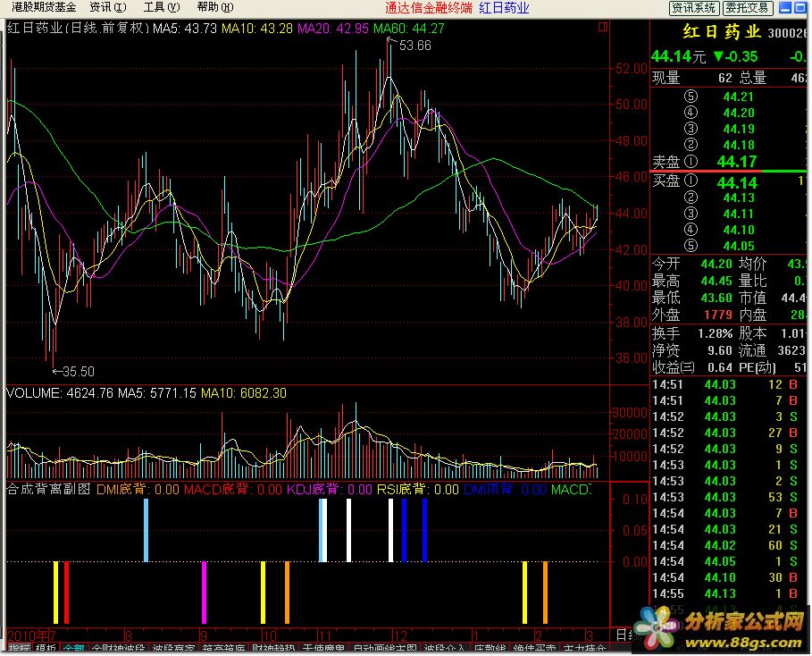Click the chart title 红日药业(日线.前复权)
The image size is (812, 656).
coord(79,28)
